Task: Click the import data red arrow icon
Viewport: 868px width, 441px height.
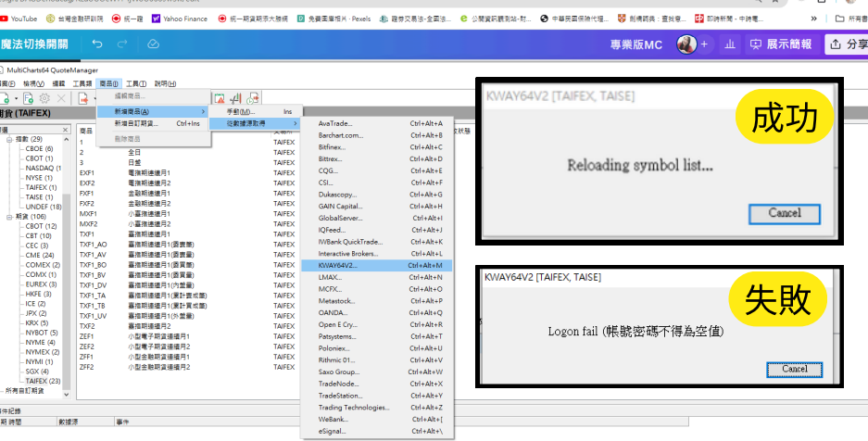Action: click(x=83, y=98)
